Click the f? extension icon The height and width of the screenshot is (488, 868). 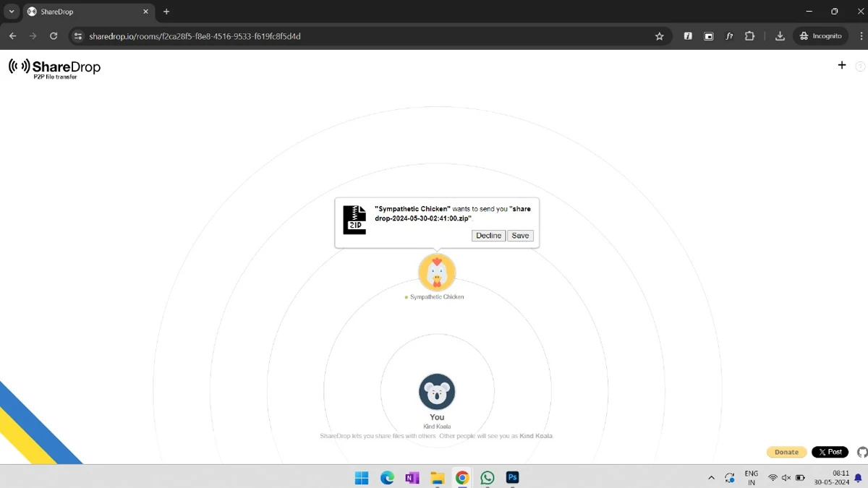729,36
